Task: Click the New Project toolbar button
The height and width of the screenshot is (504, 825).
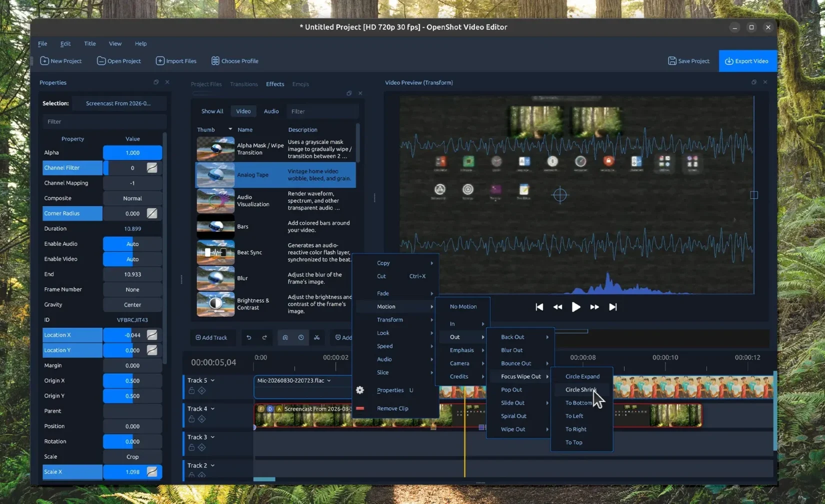Action: (61, 61)
